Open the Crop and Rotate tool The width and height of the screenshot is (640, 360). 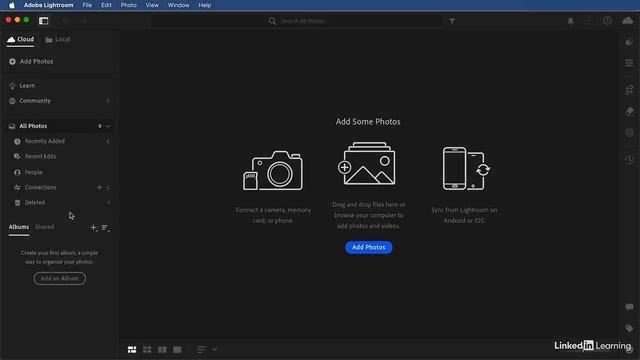(629, 90)
